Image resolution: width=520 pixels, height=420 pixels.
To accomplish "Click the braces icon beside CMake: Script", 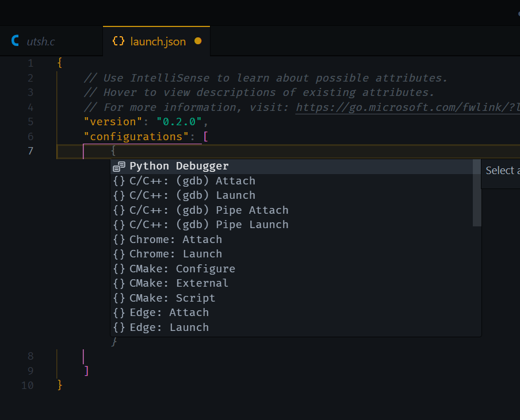I will [x=119, y=298].
